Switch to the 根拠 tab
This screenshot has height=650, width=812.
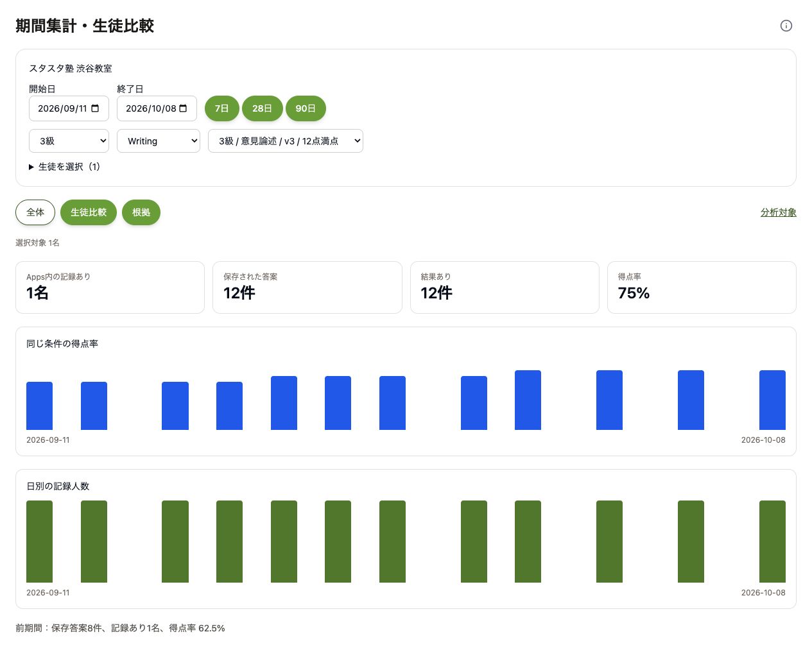pos(141,212)
